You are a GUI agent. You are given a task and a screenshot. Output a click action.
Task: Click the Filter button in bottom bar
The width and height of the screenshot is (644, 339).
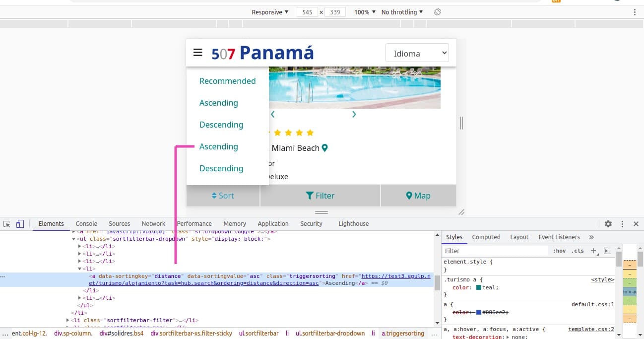click(x=320, y=196)
